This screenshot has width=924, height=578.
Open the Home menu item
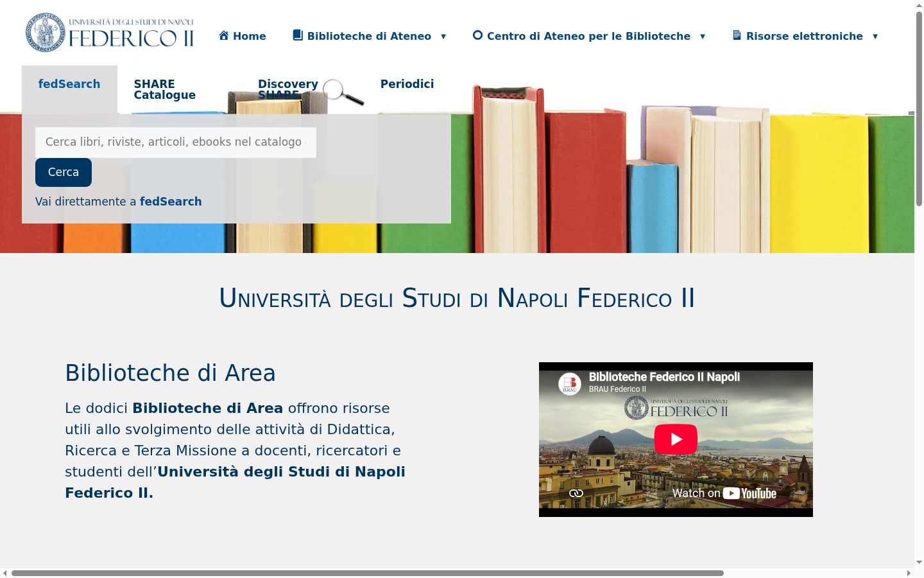tap(243, 36)
